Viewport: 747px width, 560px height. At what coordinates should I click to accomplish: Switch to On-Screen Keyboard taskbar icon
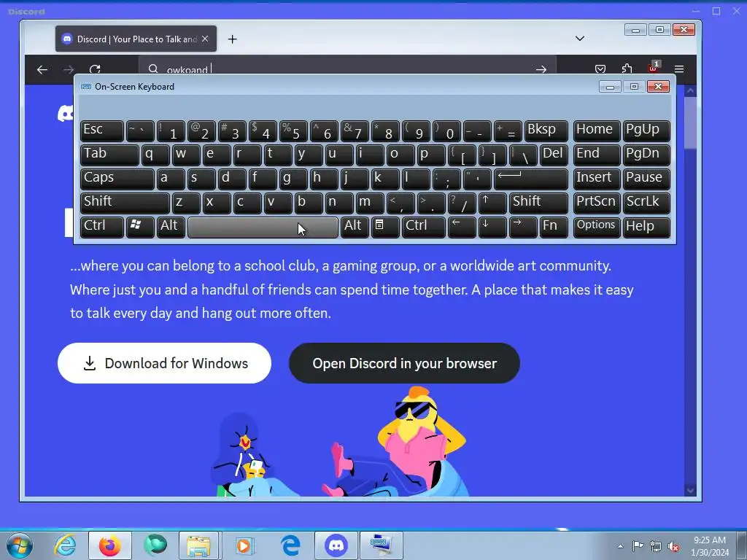381,545
